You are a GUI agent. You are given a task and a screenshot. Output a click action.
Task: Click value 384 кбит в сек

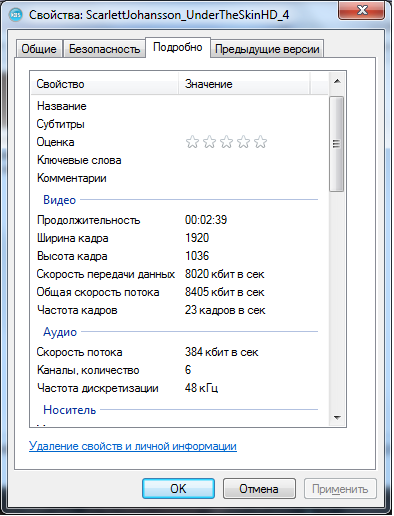(x=222, y=352)
